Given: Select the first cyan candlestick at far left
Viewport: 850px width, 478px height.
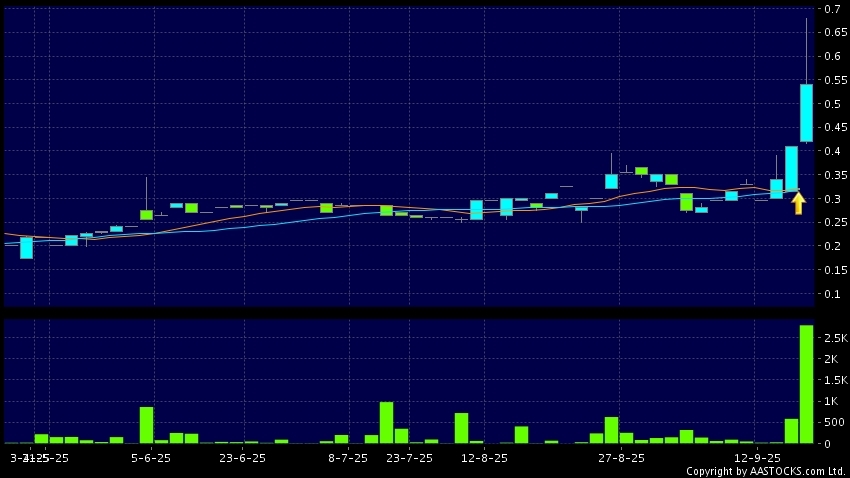Looking at the screenshot, I should click(26, 248).
